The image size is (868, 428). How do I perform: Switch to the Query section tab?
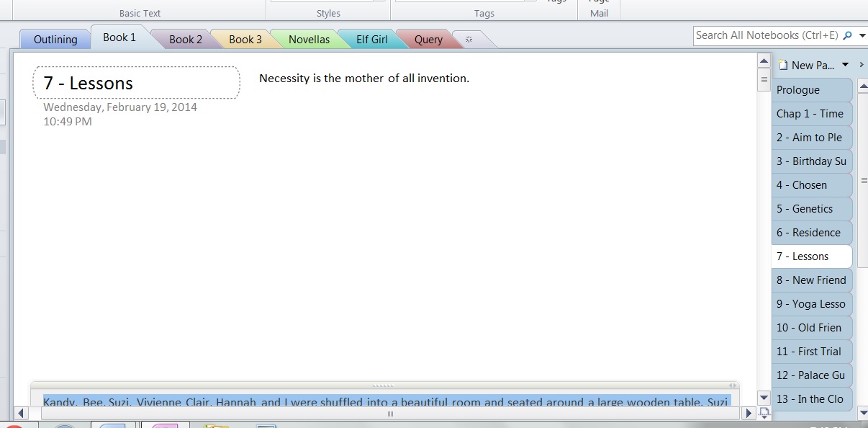428,40
